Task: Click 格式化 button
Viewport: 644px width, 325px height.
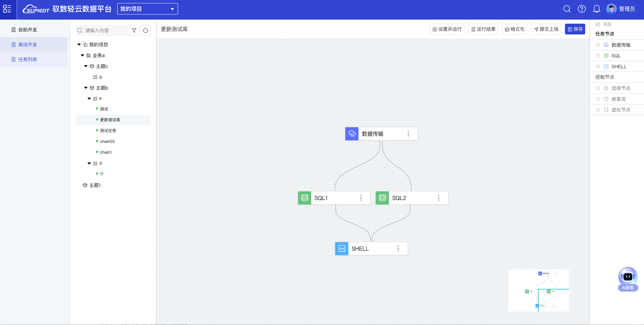Action: [x=515, y=29]
